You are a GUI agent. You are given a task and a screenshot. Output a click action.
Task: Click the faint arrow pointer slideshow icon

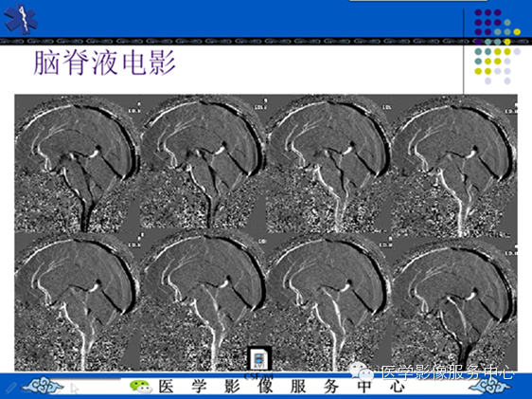pyautogui.click(x=75, y=388)
